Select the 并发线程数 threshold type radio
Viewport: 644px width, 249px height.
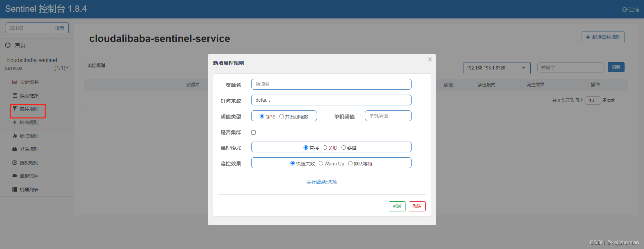pyautogui.click(x=281, y=116)
